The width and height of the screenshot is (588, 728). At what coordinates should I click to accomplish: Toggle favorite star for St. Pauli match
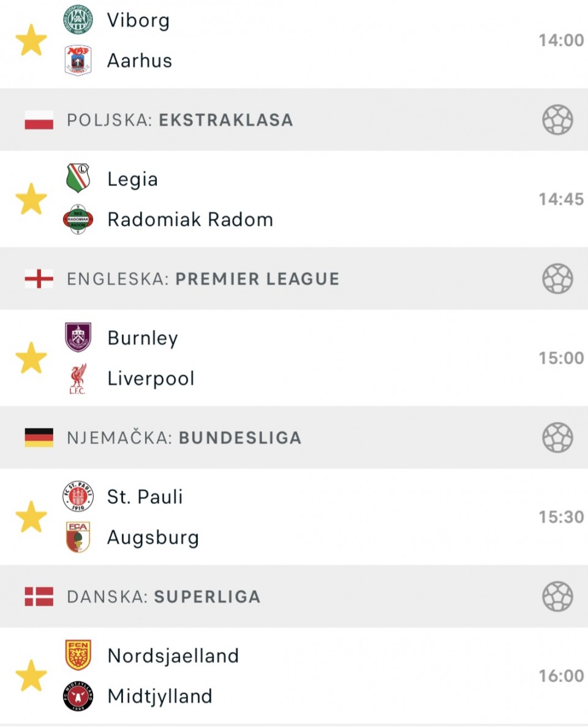pos(31,516)
